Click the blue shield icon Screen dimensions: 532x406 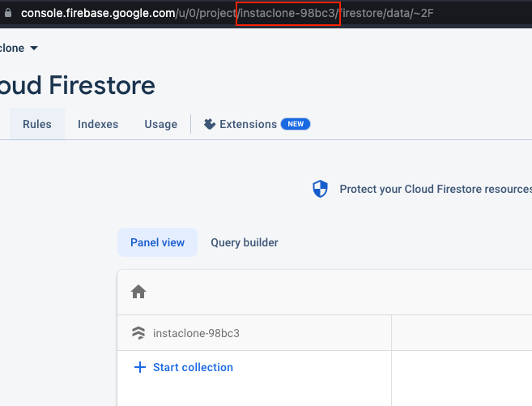click(x=320, y=189)
